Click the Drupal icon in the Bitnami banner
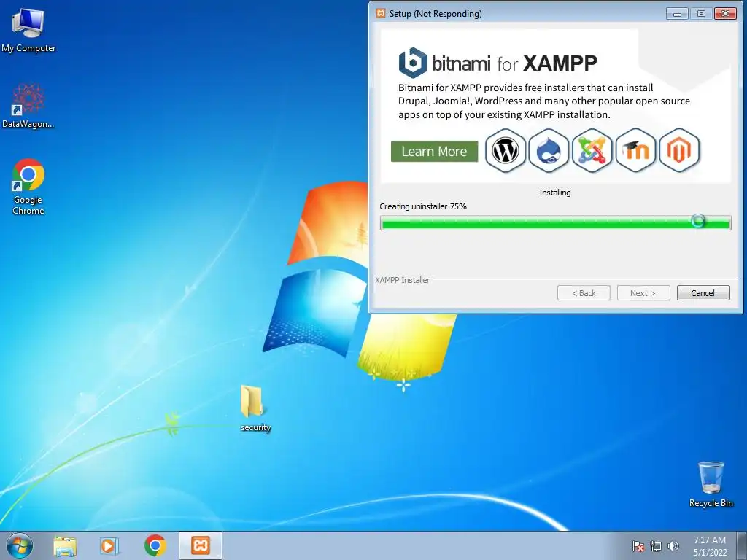Screen dimensions: 747x560 click(x=549, y=150)
